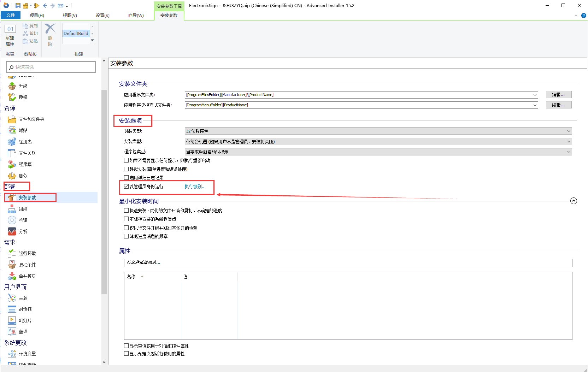This screenshot has height=372, width=588.
Task: Check 显示预定义对话框使用的属性 option
Action: pos(126,354)
